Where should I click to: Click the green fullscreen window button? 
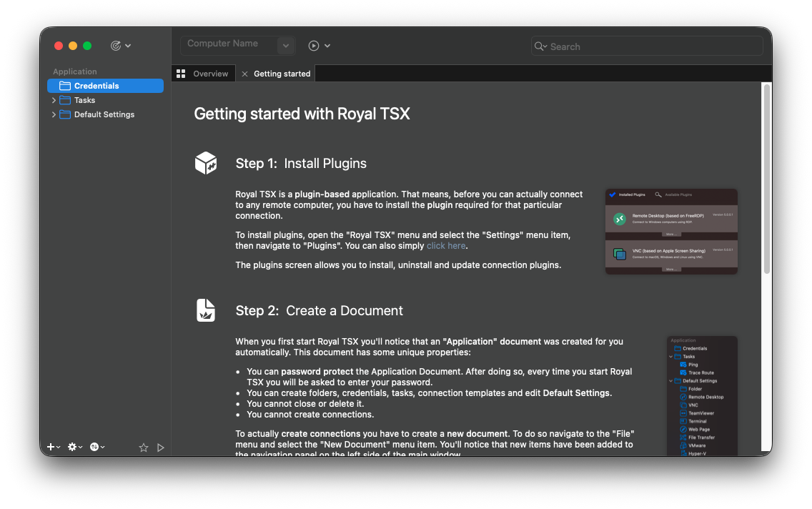[x=87, y=46]
